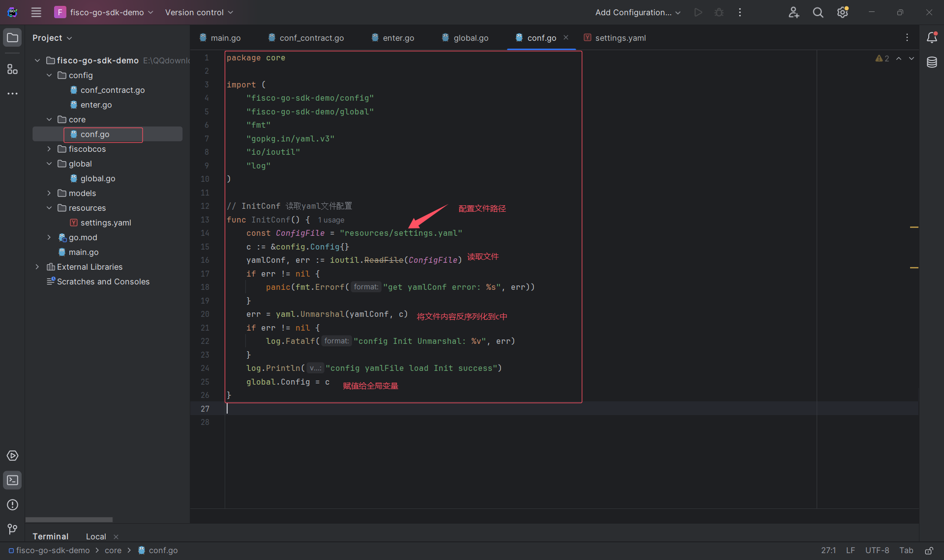The width and height of the screenshot is (944, 560).
Task: Open the Database tool window
Action: [932, 62]
